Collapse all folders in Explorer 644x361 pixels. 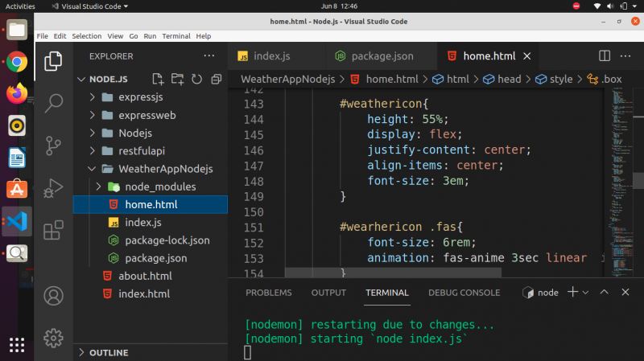pos(217,79)
